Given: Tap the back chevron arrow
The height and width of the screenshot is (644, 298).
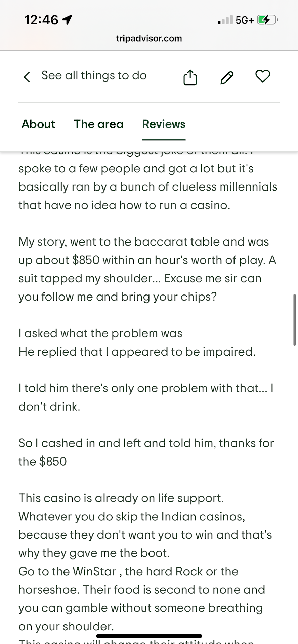Looking at the screenshot, I should [x=27, y=77].
